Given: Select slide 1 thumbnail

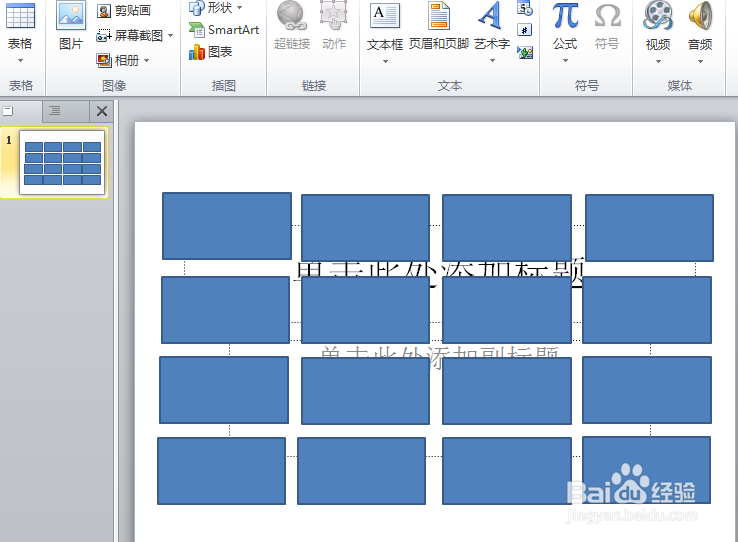Looking at the screenshot, I should tap(62, 162).
